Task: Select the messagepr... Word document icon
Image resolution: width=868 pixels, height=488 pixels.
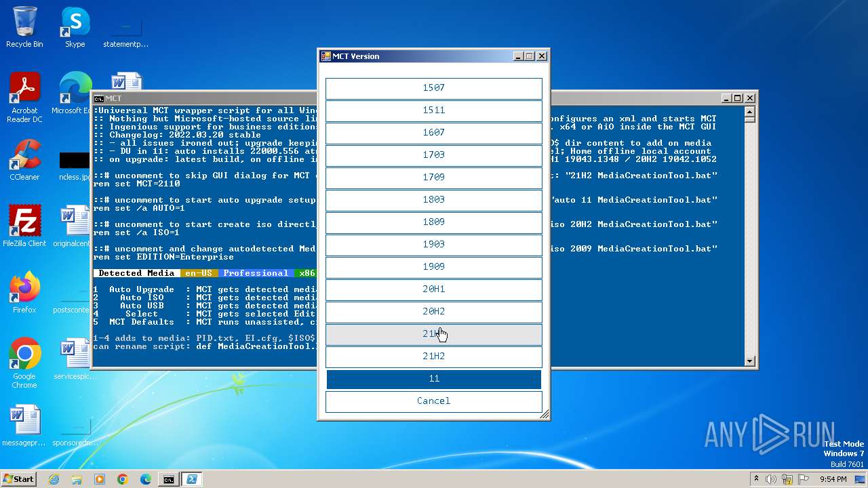Action: [x=24, y=426]
